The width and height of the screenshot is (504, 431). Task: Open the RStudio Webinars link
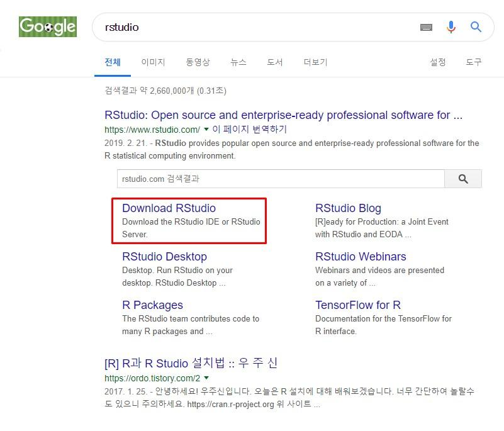click(x=361, y=257)
